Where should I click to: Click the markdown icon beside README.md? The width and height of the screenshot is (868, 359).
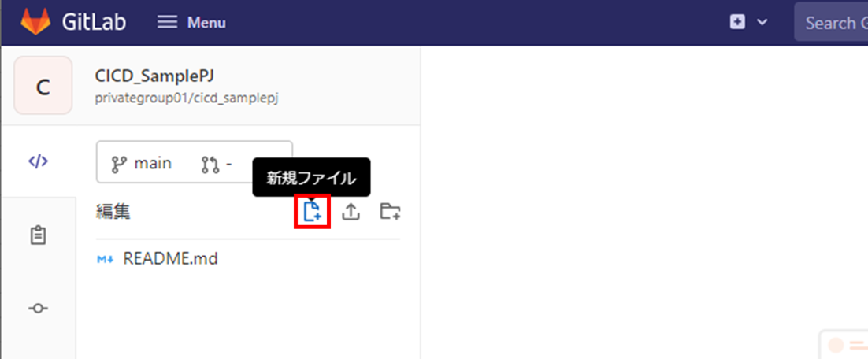coord(106,259)
